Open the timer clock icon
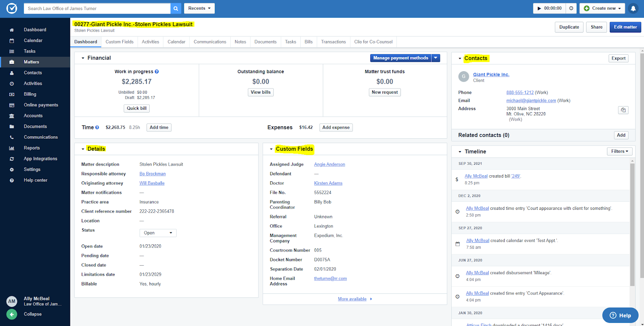Image resolution: width=644 pixels, height=326 pixels. [x=571, y=8]
